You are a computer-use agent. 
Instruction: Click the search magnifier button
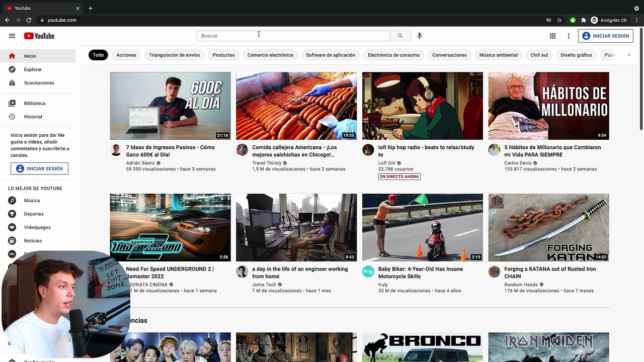pyautogui.click(x=400, y=36)
